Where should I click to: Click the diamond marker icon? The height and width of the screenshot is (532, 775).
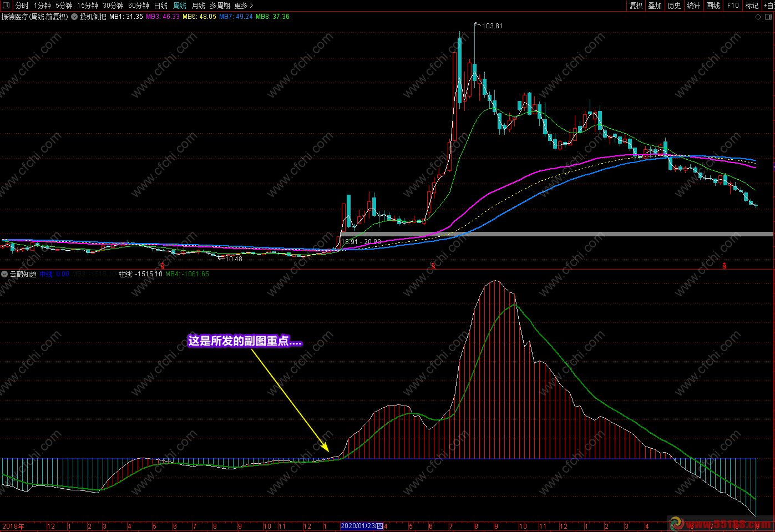(x=758, y=17)
